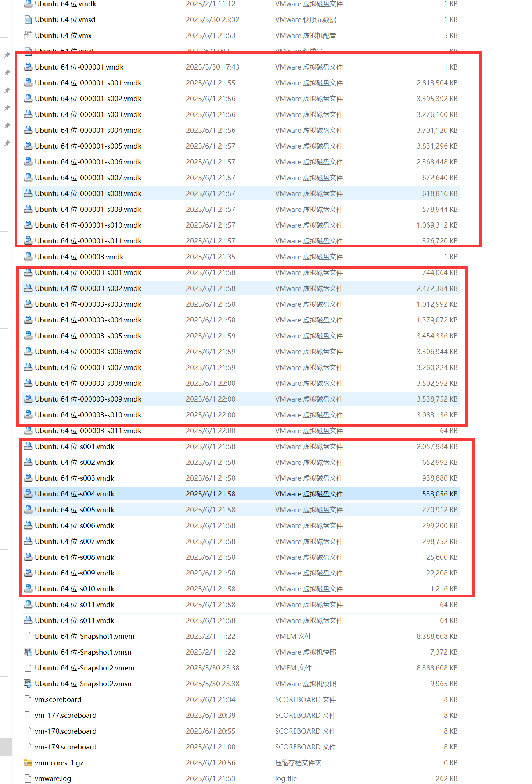The height and width of the screenshot is (784, 532).
Task: Click file name Ubuntu 64 位-s002.vmdk
Action: 75,462
